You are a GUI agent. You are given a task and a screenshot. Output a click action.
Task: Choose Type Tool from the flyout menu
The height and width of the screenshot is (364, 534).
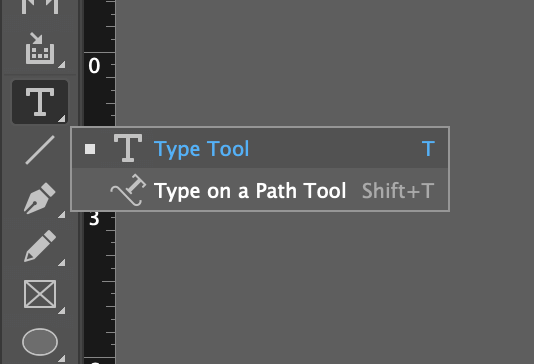(x=260, y=148)
